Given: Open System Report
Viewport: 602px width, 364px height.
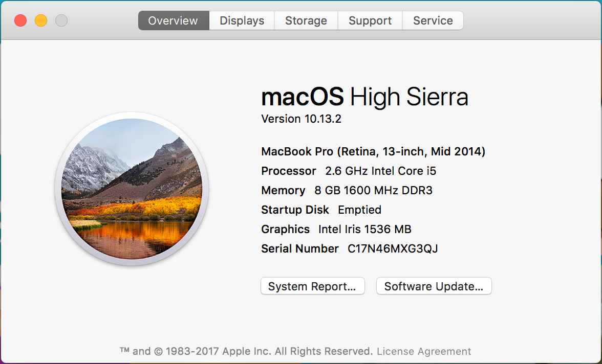Looking at the screenshot, I should coord(312,286).
